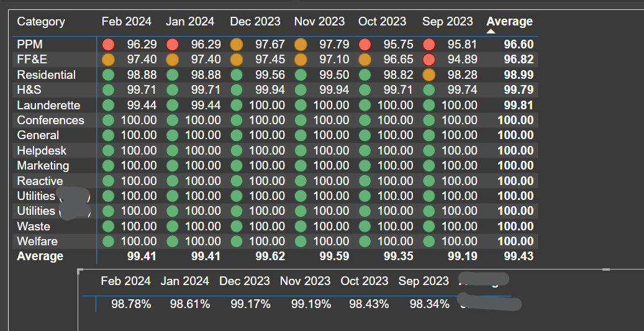The image size is (644, 331).
Task: Click the 98.78% value in the lower table
Action: 131,304
